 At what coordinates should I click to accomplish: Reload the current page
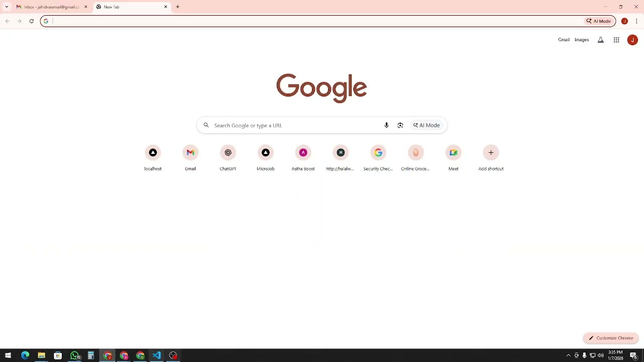coord(32,21)
